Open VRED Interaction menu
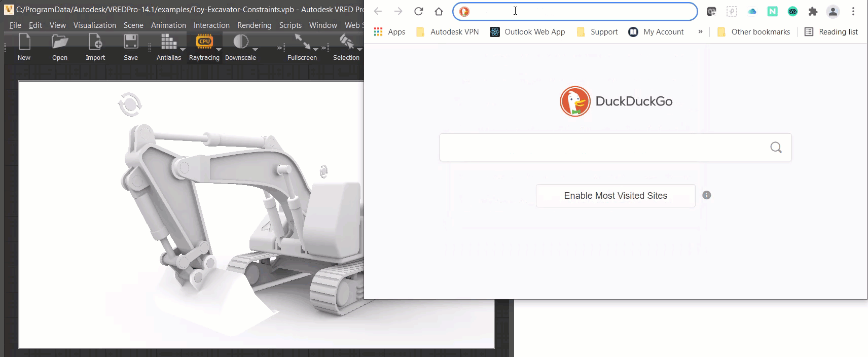 click(x=211, y=25)
